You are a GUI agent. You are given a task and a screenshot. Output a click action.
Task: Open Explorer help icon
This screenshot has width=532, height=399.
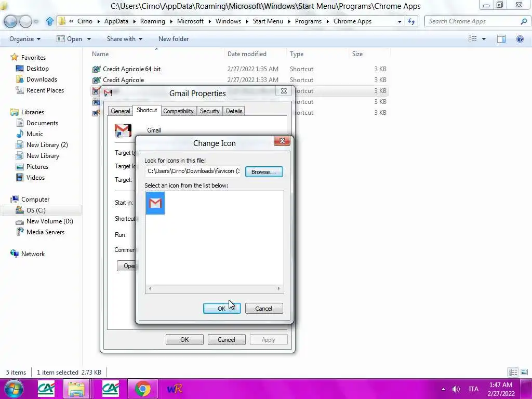click(520, 39)
